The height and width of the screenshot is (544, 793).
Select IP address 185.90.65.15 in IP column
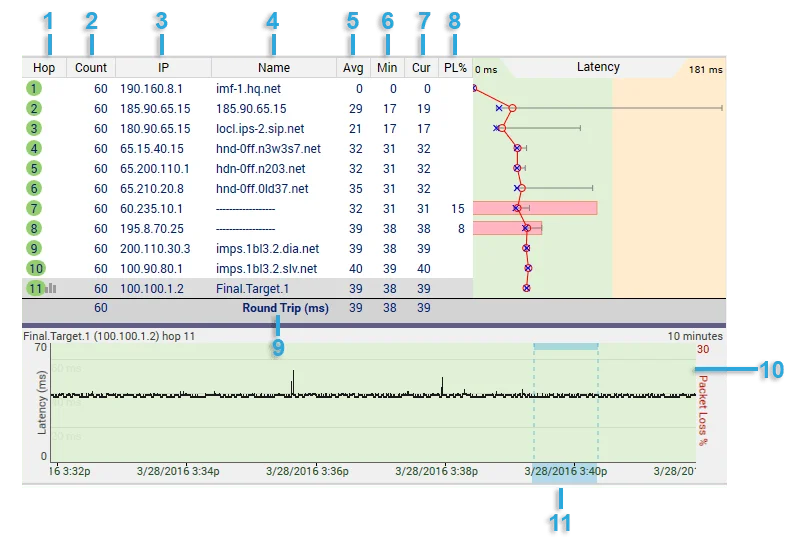(x=155, y=109)
